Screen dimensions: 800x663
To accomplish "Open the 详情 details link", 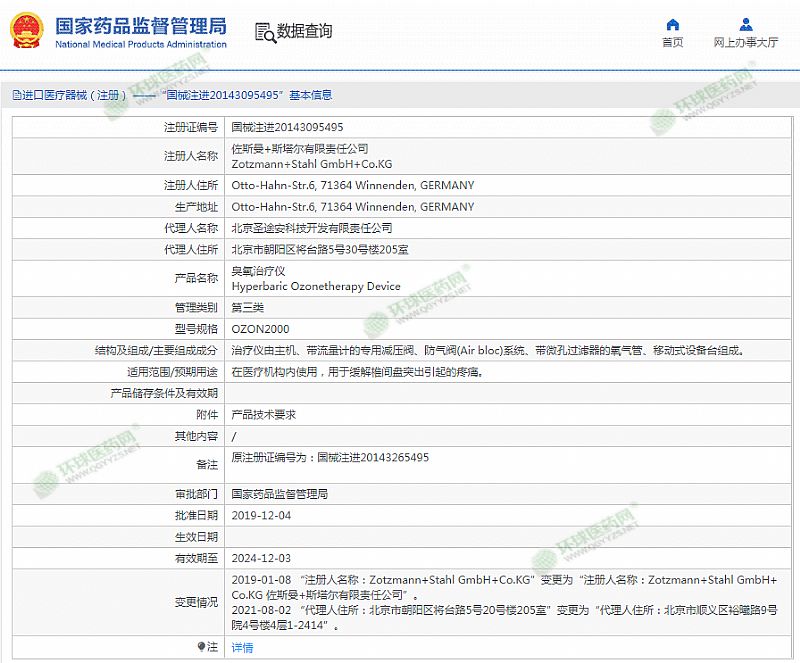I will (x=242, y=647).
